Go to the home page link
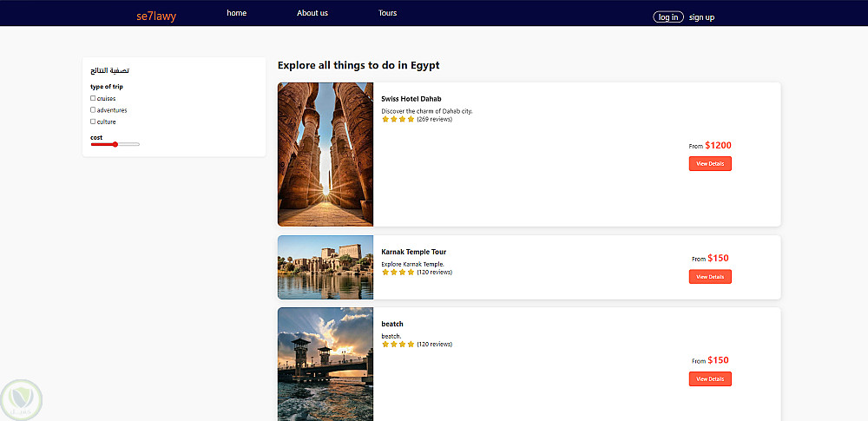868x421 pixels. 236,13
